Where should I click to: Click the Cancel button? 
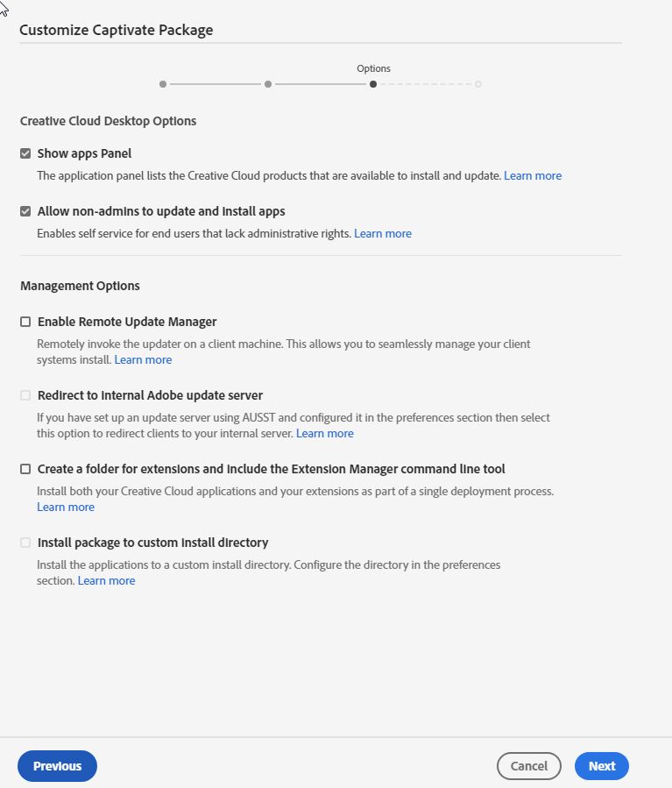(528, 766)
